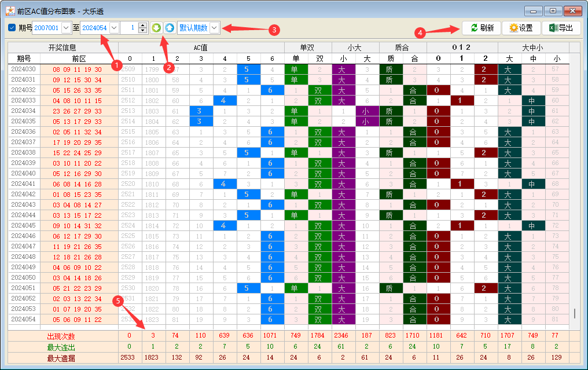Open 设置 settings with gear icon
This screenshot has height=370, width=588.
click(x=520, y=28)
